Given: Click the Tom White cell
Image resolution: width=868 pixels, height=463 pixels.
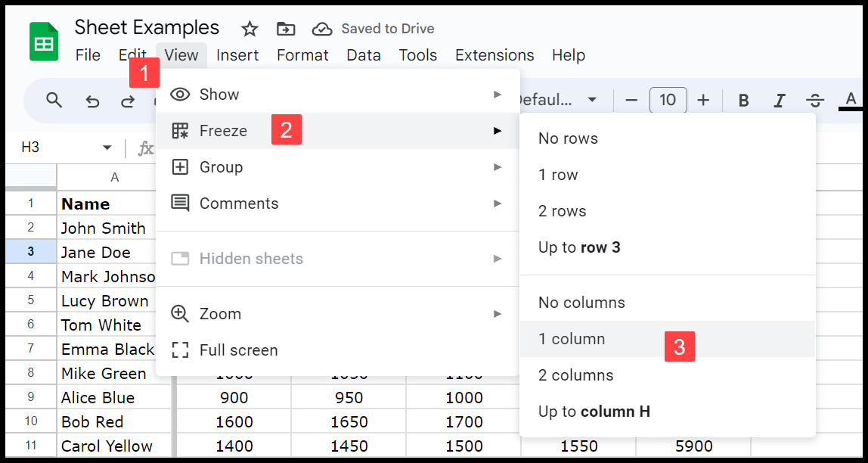Looking at the screenshot, I should click(x=107, y=325).
